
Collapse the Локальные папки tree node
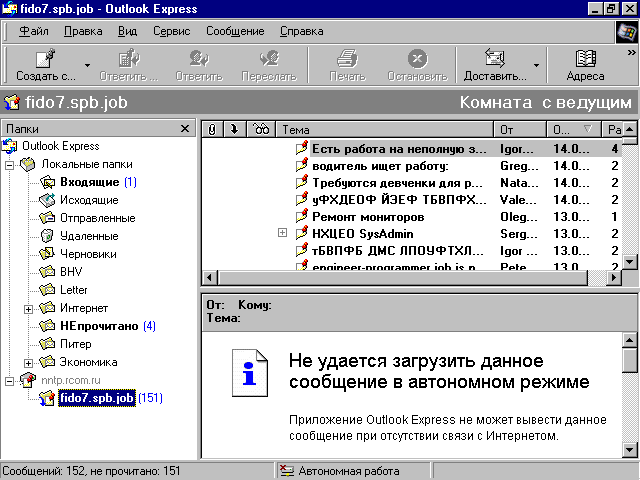(9, 165)
